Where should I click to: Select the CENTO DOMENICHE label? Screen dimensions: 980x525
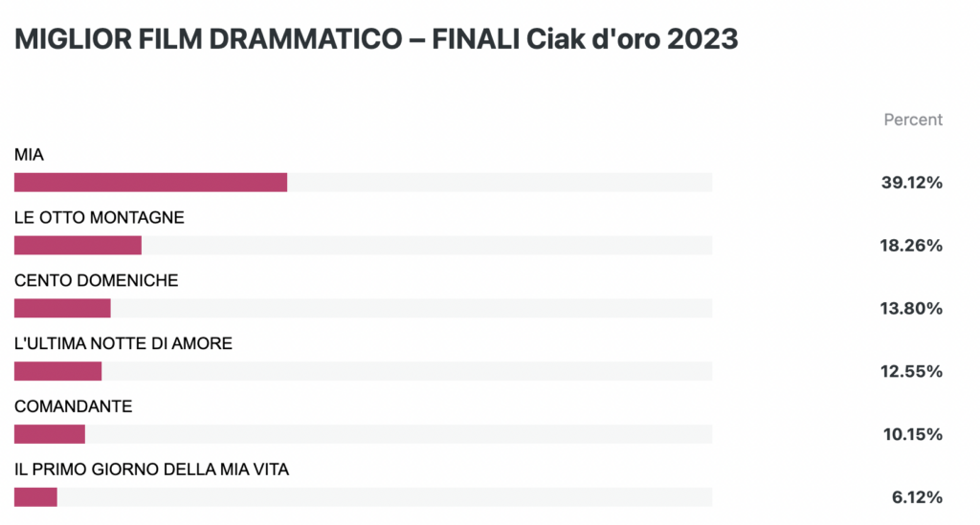[97, 281]
